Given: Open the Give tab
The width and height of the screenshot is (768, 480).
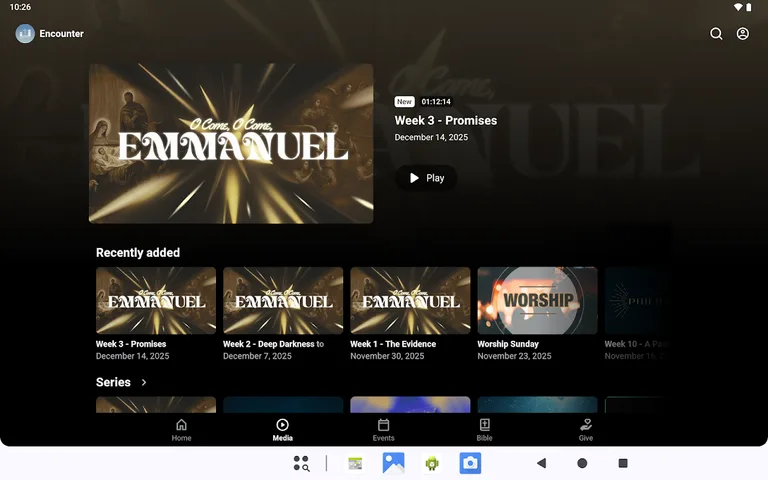Looking at the screenshot, I should pyautogui.click(x=586, y=430).
